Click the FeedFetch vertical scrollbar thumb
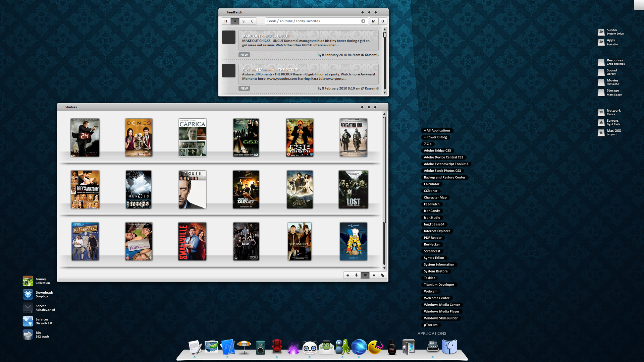644x362 pixels. pos(385,35)
